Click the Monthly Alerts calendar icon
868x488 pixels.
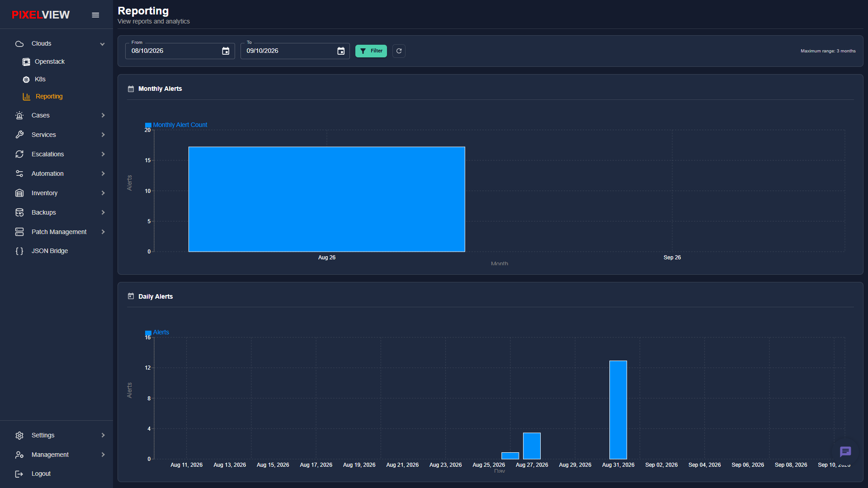coord(131,89)
